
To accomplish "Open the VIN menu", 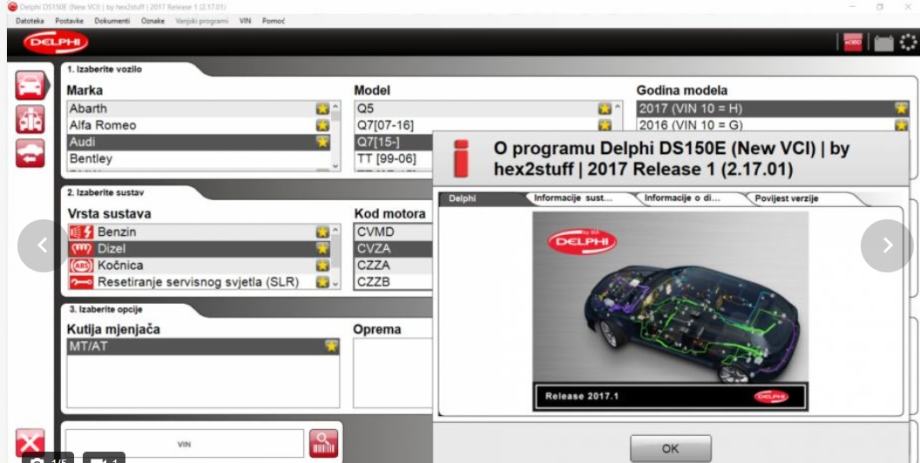I will click(245, 21).
